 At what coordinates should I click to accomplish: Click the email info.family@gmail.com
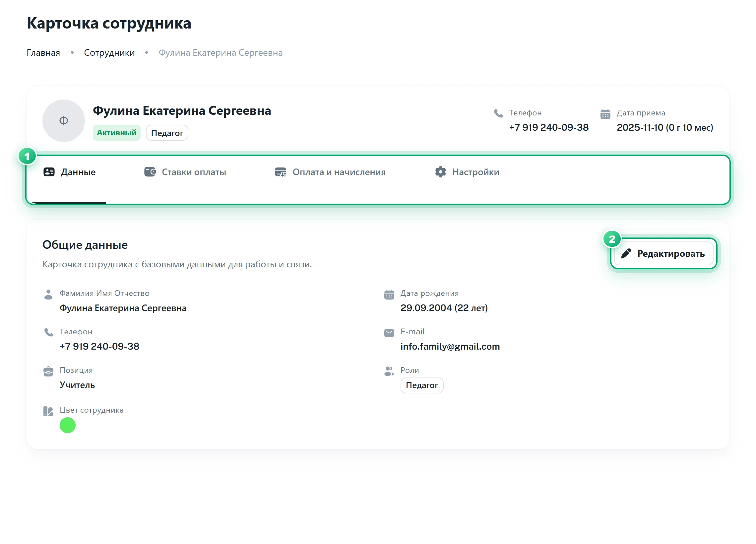(450, 347)
